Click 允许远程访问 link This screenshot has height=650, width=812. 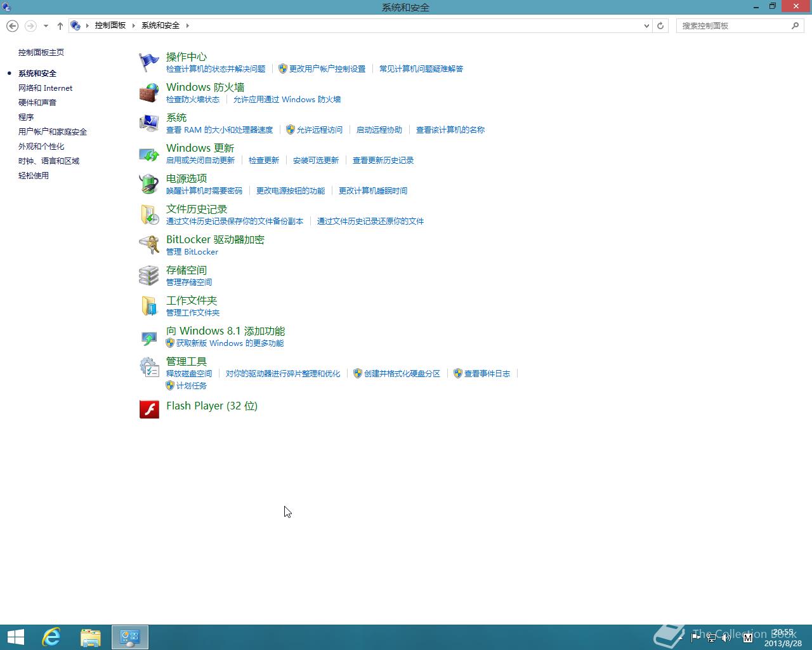[x=320, y=129]
